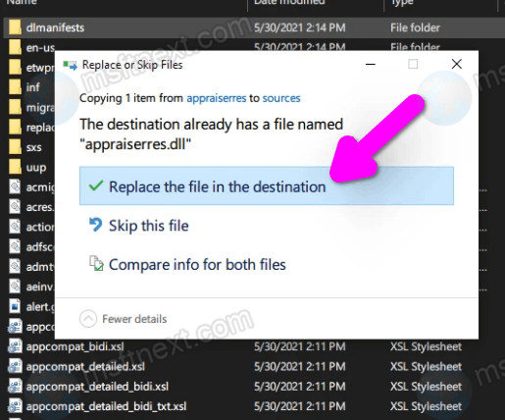Open the appraiserres source folder link

tap(216, 98)
